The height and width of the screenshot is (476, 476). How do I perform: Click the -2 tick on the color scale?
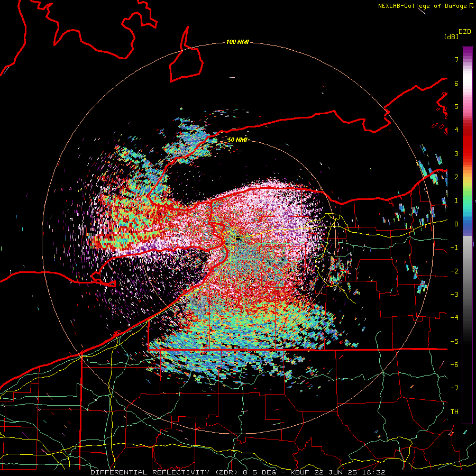pos(454,271)
